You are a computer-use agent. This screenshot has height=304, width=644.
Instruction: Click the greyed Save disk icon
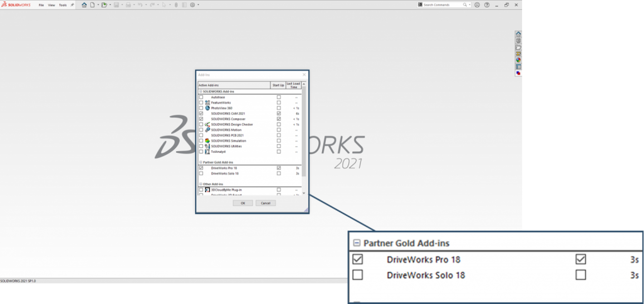(x=116, y=5)
